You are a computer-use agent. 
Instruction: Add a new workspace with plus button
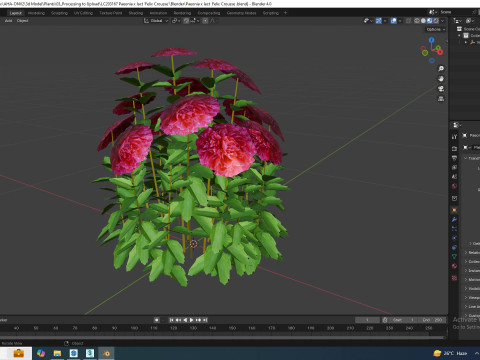(285, 13)
